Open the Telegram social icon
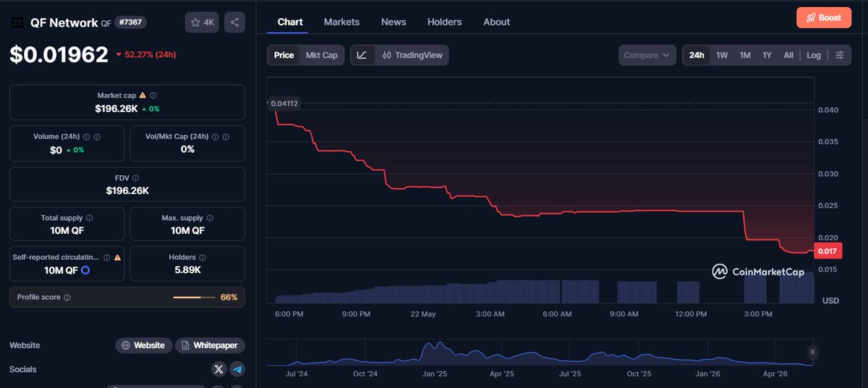This screenshot has height=388, width=868. point(237,369)
